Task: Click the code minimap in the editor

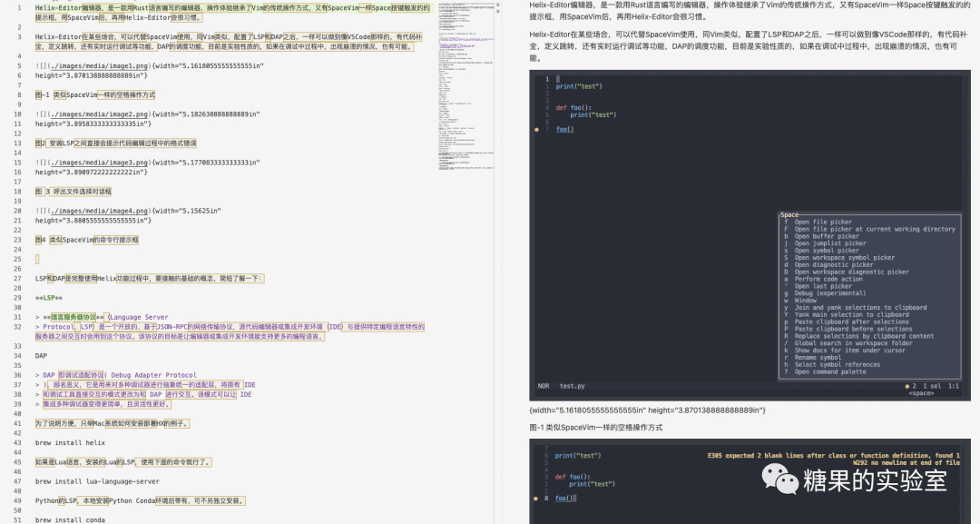Action: tap(465, 87)
